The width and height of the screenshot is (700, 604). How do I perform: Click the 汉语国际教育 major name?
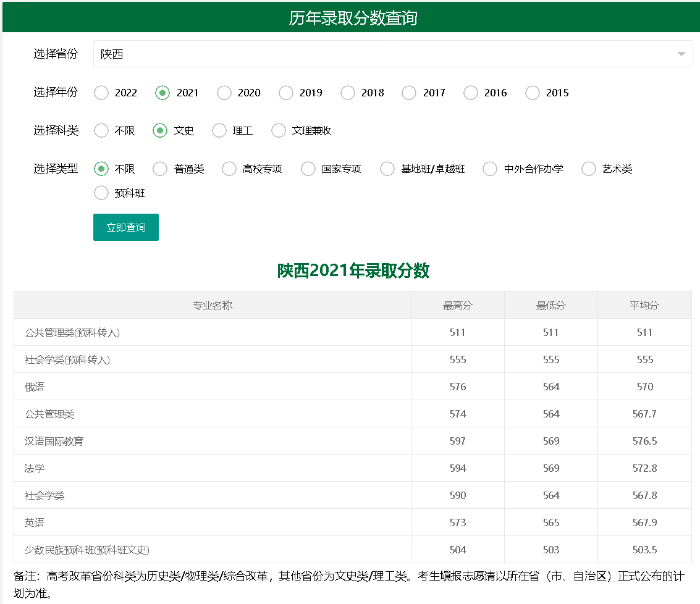point(54,442)
